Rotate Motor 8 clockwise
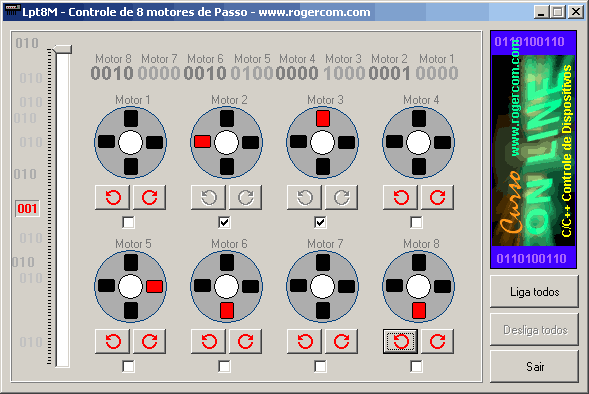 (x=437, y=341)
